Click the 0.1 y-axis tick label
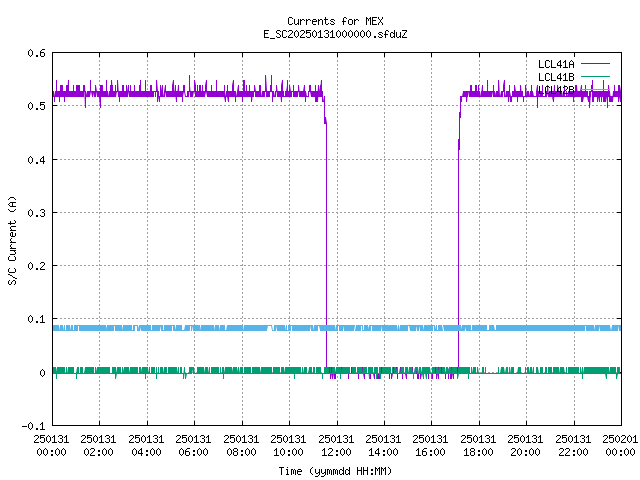The image size is (640, 480). [x=36, y=319]
